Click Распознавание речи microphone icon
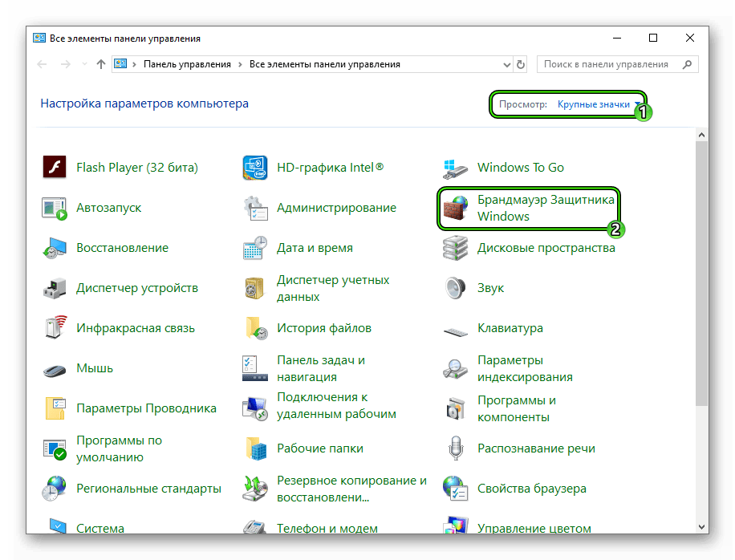The height and width of the screenshot is (560, 735). [456, 448]
